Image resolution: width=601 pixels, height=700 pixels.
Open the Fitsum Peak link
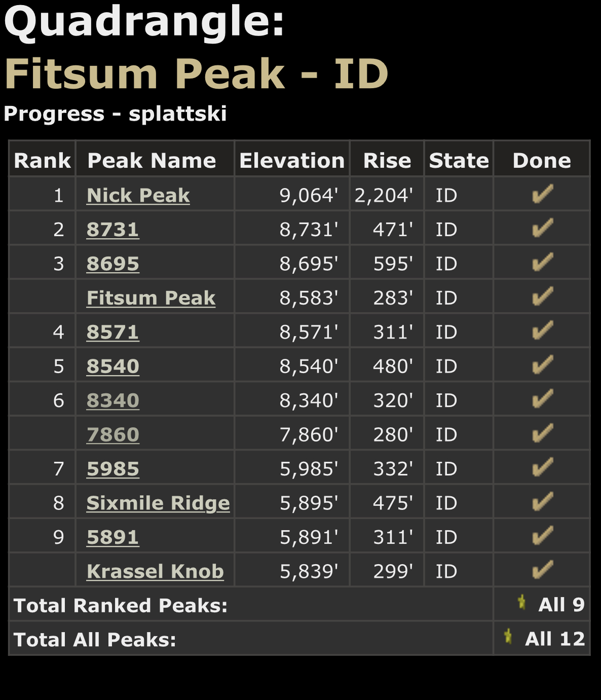[151, 298]
